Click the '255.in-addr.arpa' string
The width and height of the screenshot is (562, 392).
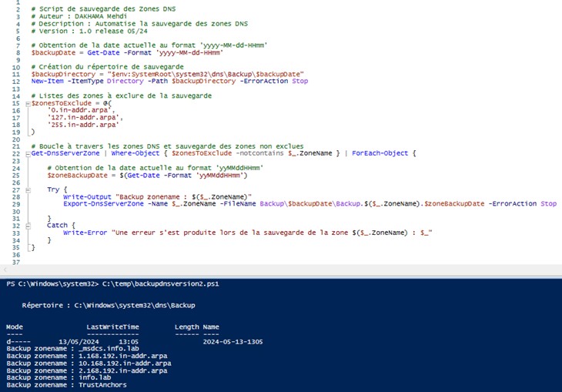click(83, 125)
